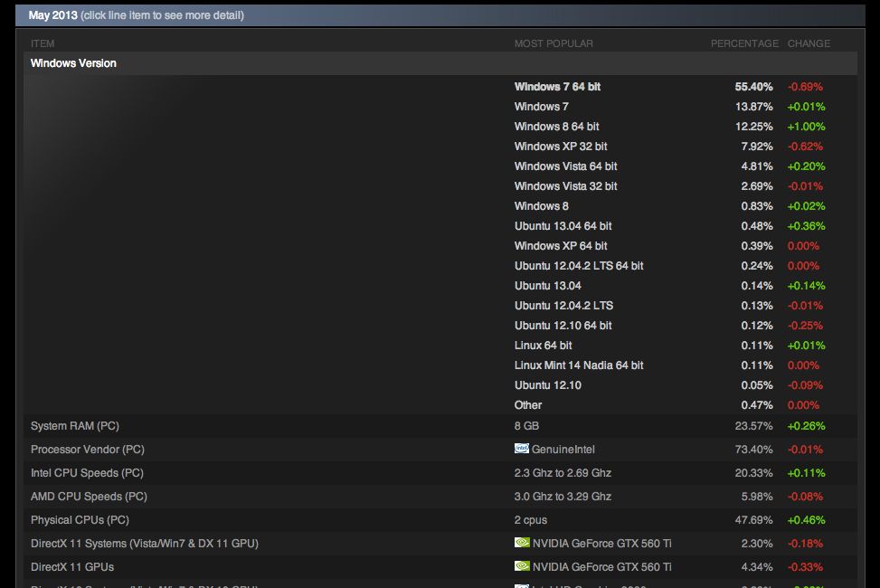Image resolution: width=880 pixels, height=588 pixels.
Task: Click the 2.3 Ghz to 2.69 Ghz value
Action: click(563, 473)
